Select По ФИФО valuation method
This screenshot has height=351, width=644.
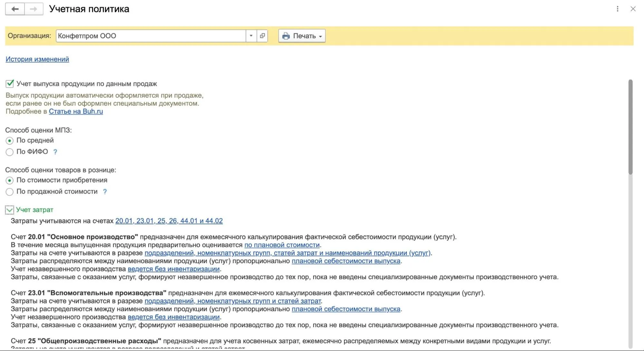point(10,152)
